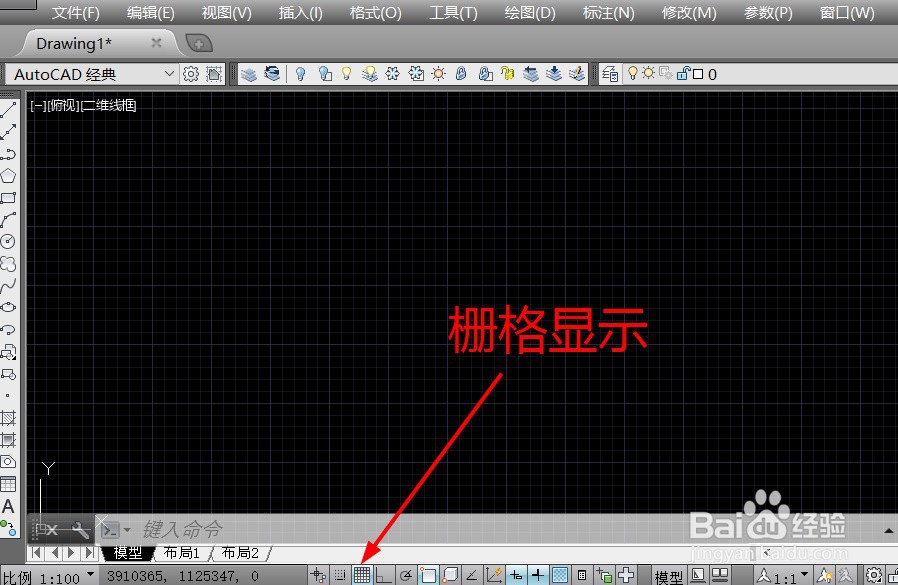This screenshot has width=898, height=585.
Task: Open the Layer Properties Manager icon
Action: pyautogui.click(x=611, y=74)
